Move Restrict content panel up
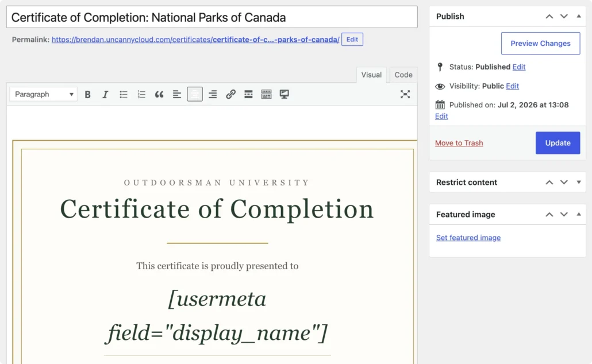592x364 pixels. point(549,182)
